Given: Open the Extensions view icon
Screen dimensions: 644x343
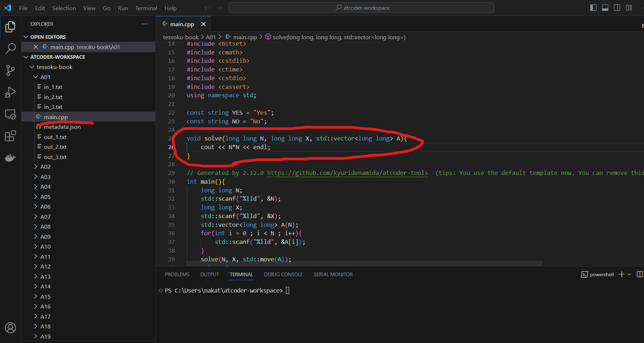Looking at the screenshot, I should pyautogui.click(x=10, y=136).
